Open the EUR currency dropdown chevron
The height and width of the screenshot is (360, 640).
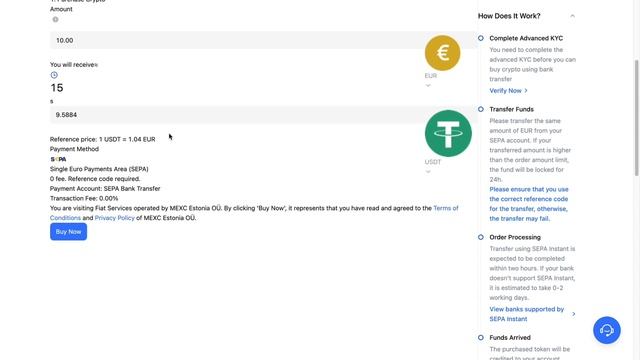(428, 85)
